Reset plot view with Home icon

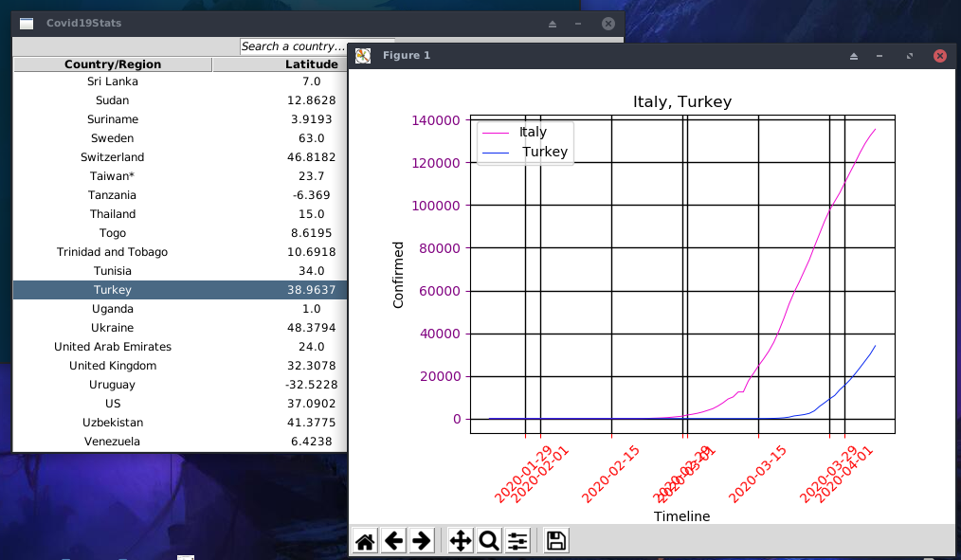[365, 541]
